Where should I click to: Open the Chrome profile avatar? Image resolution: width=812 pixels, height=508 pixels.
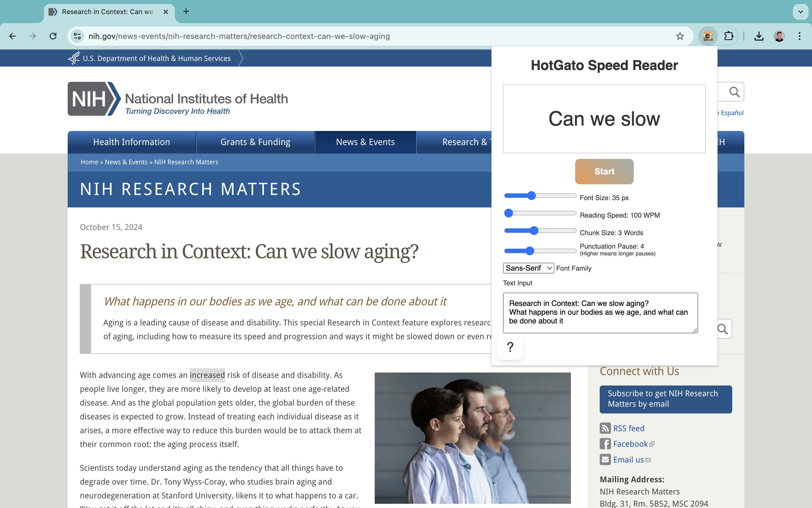(779, 36)
